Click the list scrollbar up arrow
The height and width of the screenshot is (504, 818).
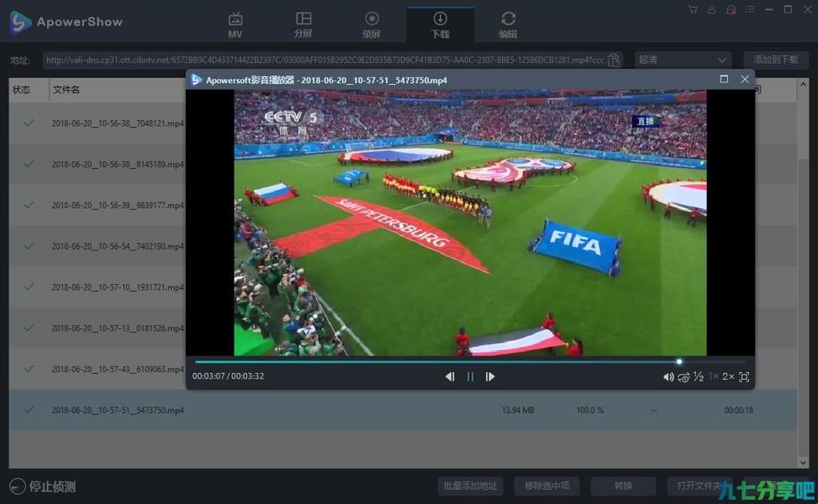[803, 84]
